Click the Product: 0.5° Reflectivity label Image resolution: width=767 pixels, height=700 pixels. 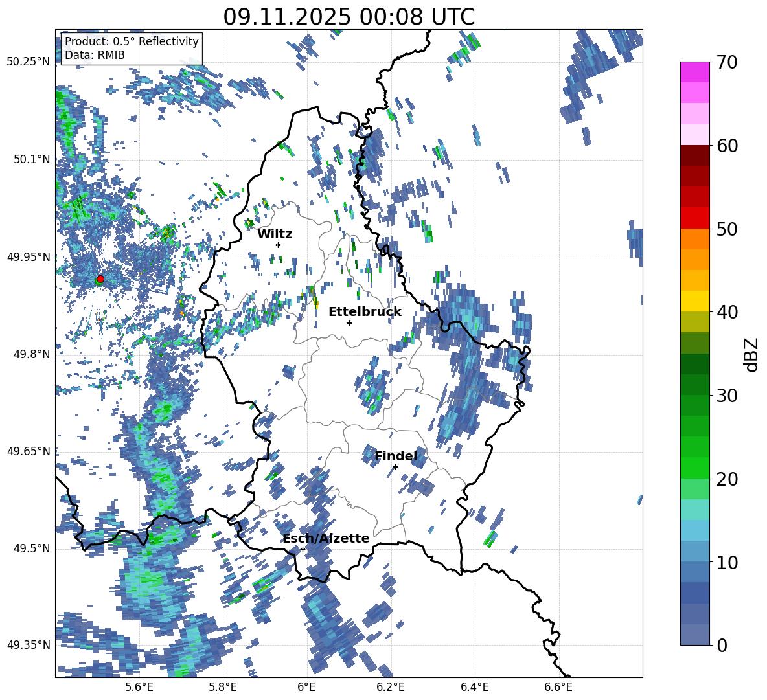point(132,41)
